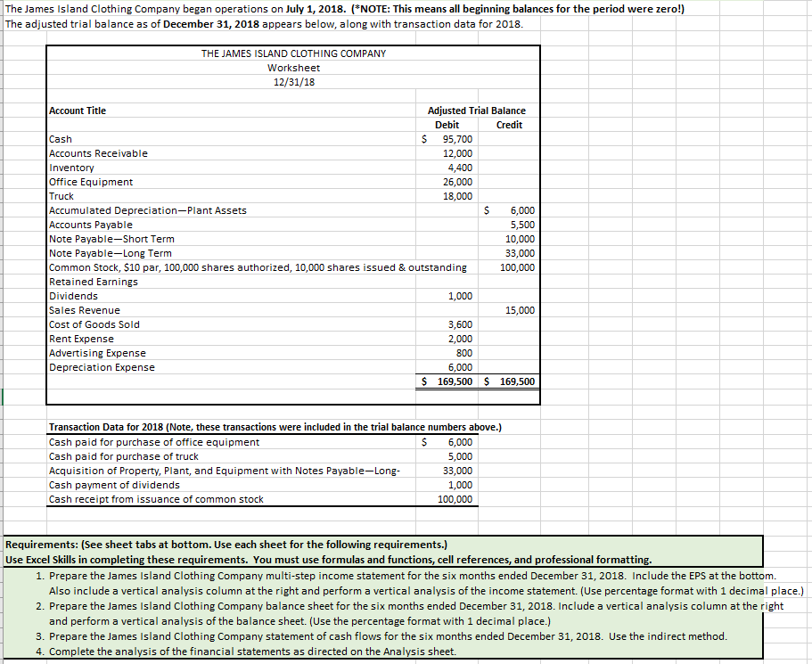812x664 pixels.
Task: Click the Accounts Payable credit 5,500
Action: coord(522,225)
